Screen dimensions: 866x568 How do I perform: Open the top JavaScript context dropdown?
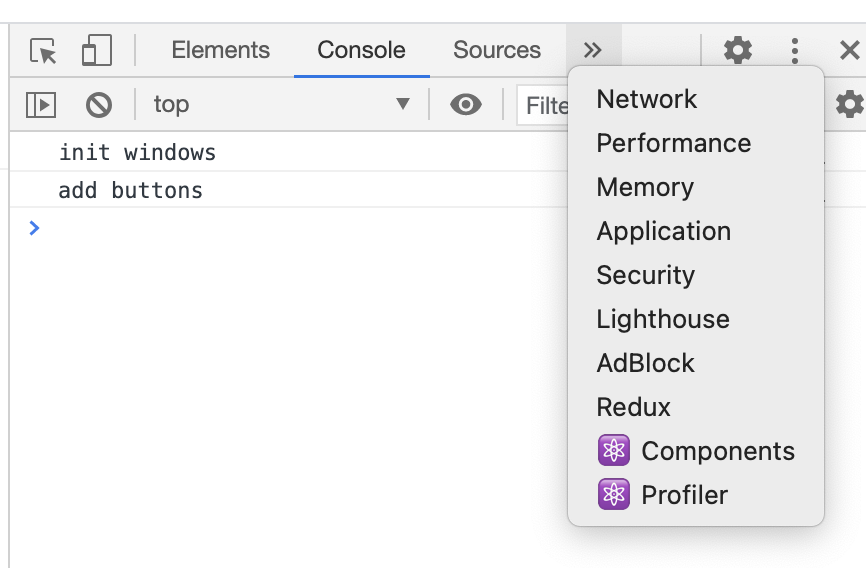pos(281,104)
